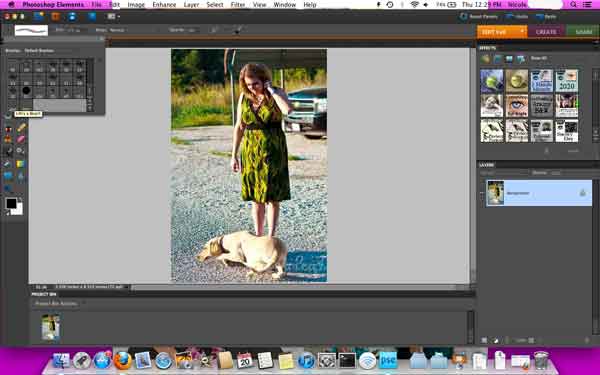Select the Sponge tool

(x=8, y=188)
